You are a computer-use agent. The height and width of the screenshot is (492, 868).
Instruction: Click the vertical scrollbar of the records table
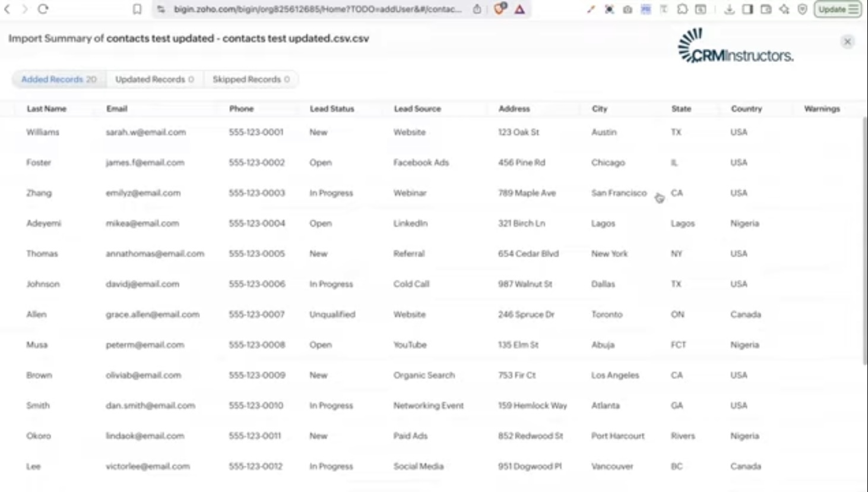tap(864, 238)
